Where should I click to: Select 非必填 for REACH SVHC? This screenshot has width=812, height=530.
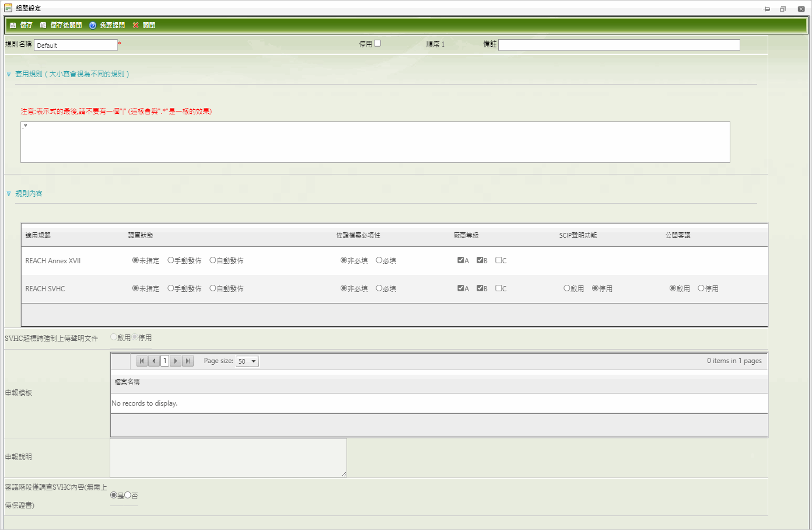coord(344,288)
